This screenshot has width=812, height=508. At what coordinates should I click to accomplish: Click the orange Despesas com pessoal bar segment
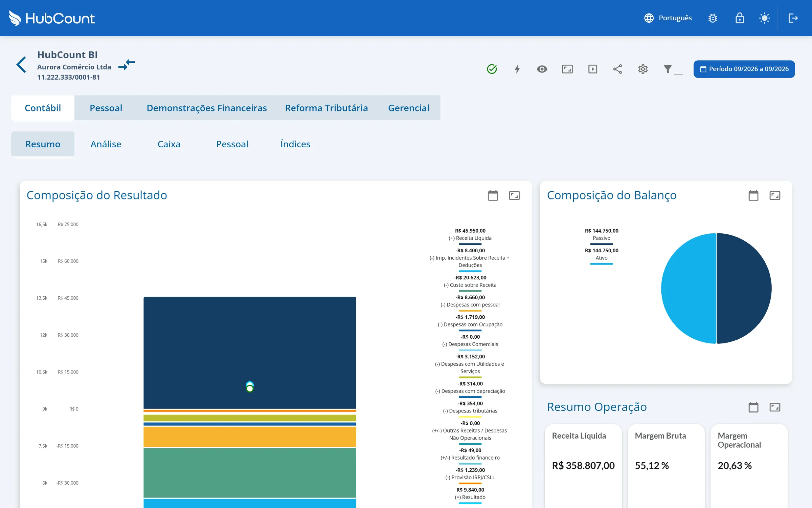pos(250,437)
